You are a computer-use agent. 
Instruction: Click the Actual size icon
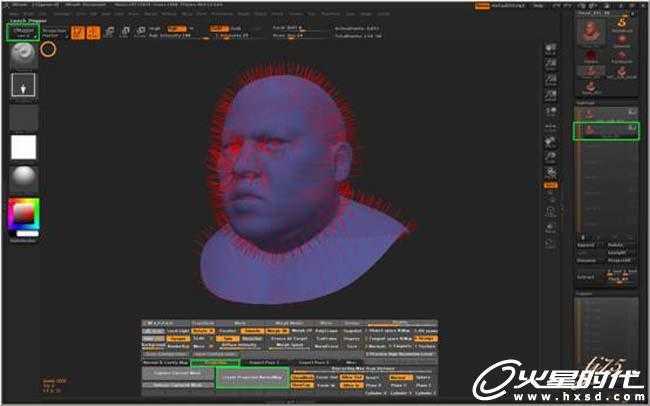point(551,80)
